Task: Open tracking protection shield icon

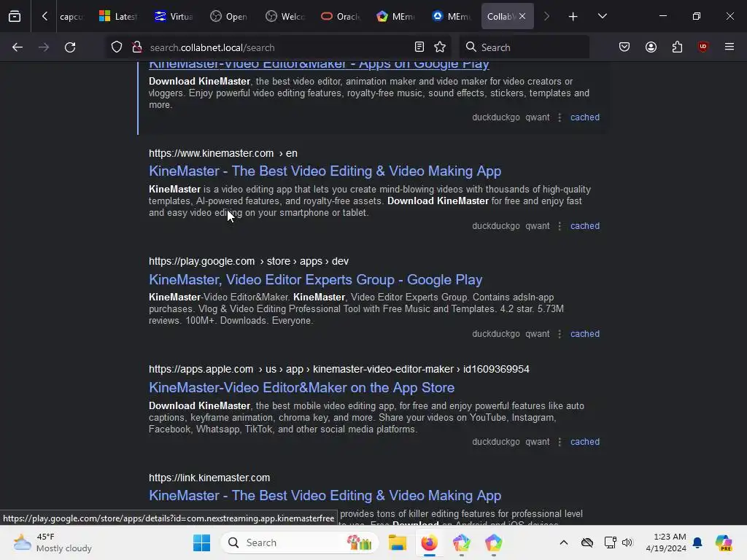Action: coord(117,47)
